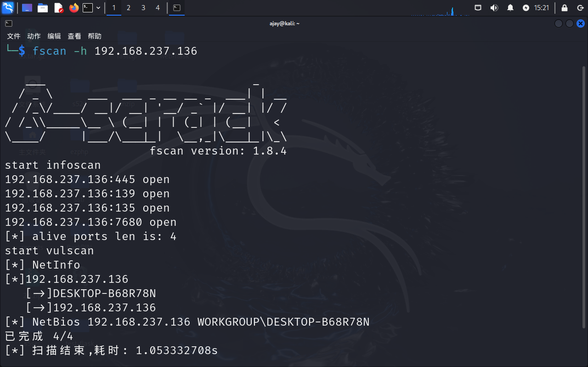
Task: Switch to workspace 4
Action: (158, 8)
